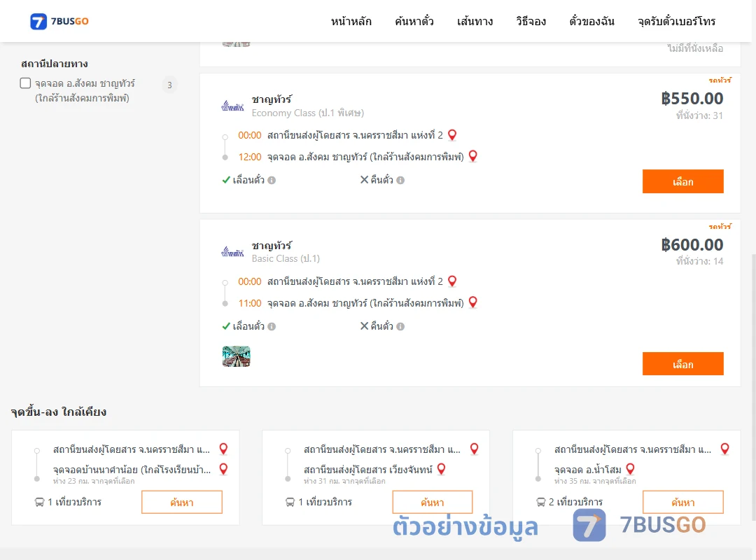Click map pin beside 11:00 arrival stop
Image resolution: width=756 pixels, height=560 pixels.
point(473,302)
